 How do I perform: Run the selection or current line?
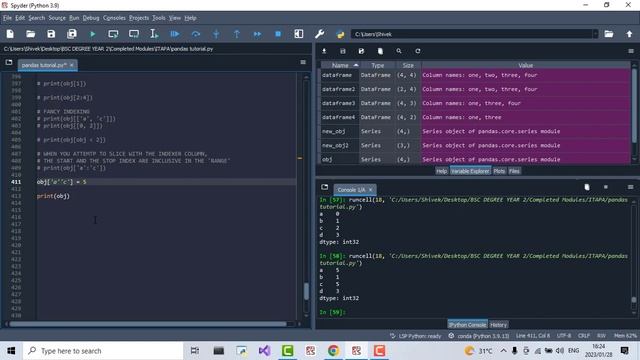pos(154,34)
